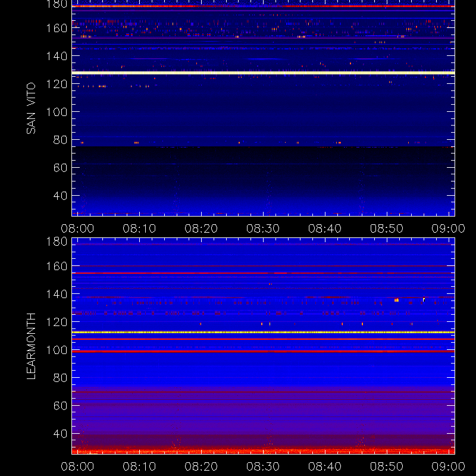Click the bright yellow-orange burst on the LEARMONTH spectrogram
476x476 pixels.
tap(396, 300)
